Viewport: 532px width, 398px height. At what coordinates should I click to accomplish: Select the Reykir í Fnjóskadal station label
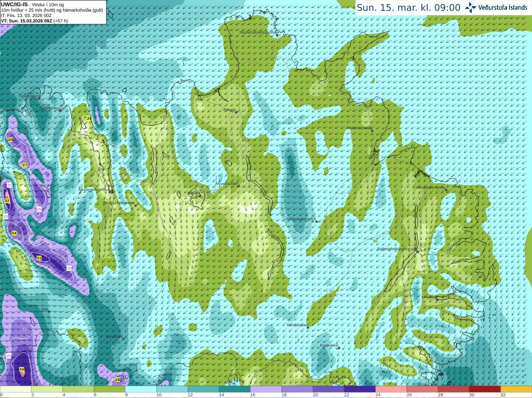click(x=119, y=203)
